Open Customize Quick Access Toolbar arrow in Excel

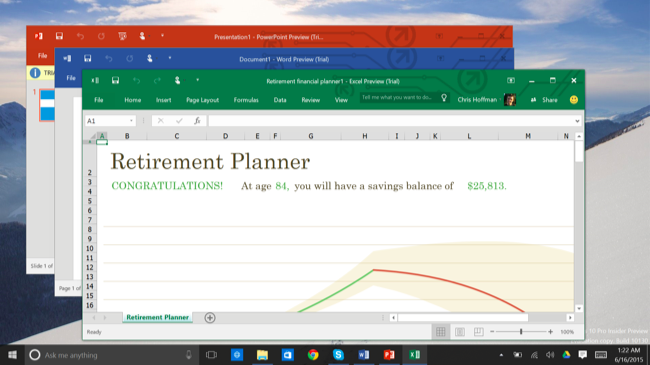[198, 80]
